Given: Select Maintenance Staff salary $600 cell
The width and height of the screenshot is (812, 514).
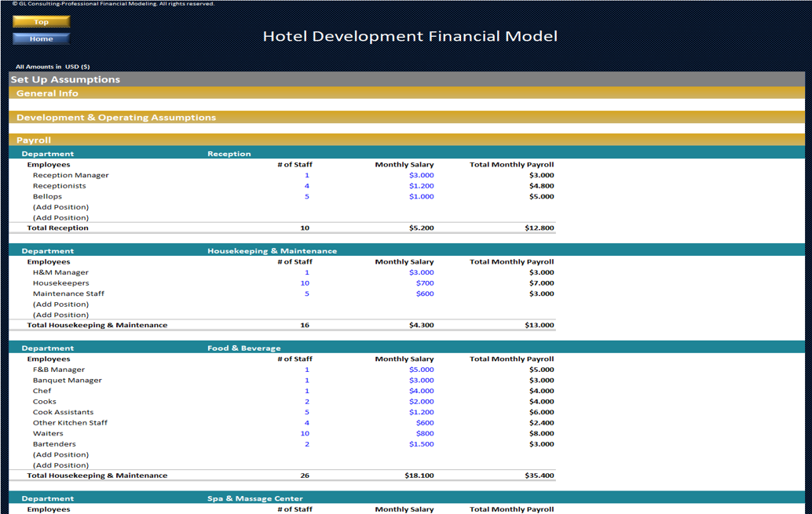Looking at the screenshot, I should (425, 293).
